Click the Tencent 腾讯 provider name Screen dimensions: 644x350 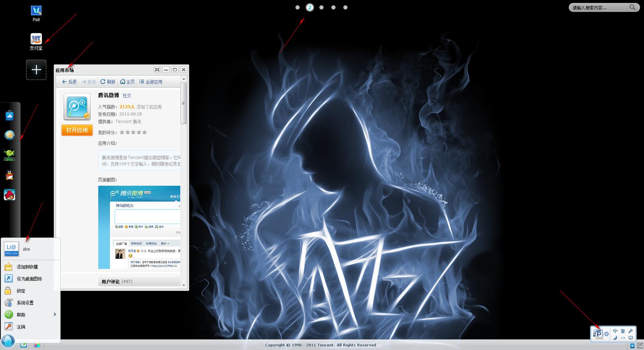pyautogui.click(x=128, y=121)
